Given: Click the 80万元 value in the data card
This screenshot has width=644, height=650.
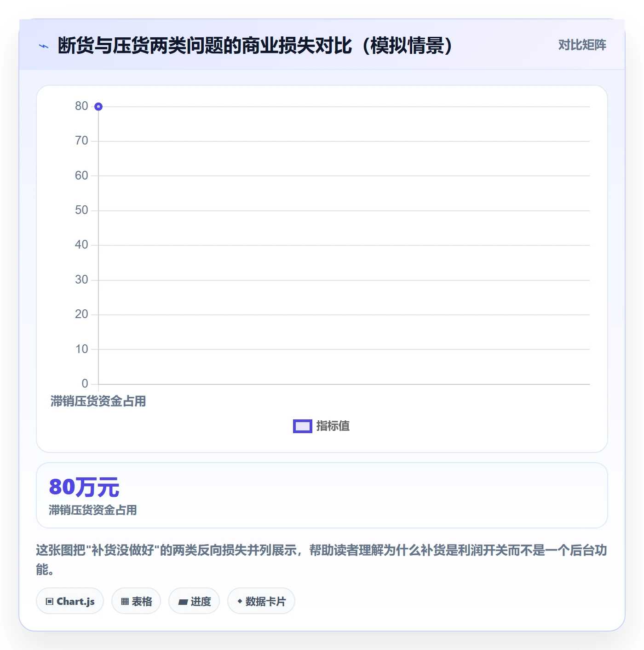Looking at the screenshot, I should point(84,487).
